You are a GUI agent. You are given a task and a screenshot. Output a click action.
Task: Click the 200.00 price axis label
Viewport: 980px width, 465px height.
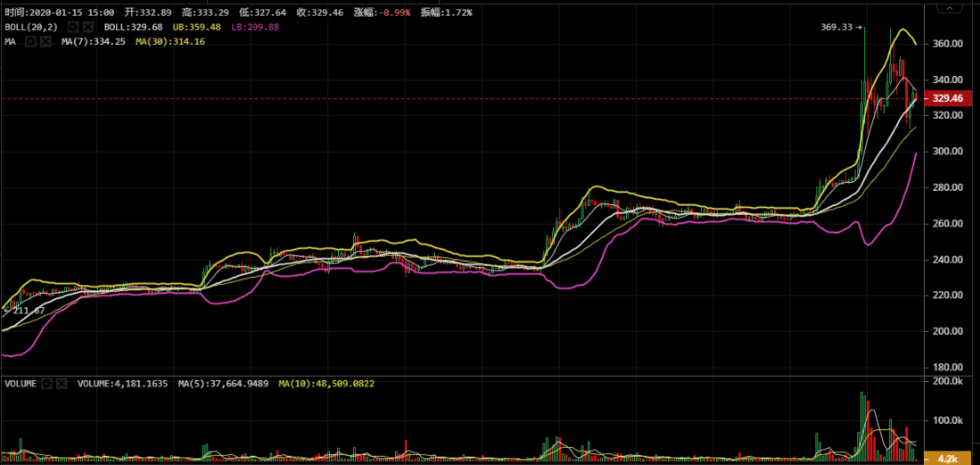pos(947,331)
